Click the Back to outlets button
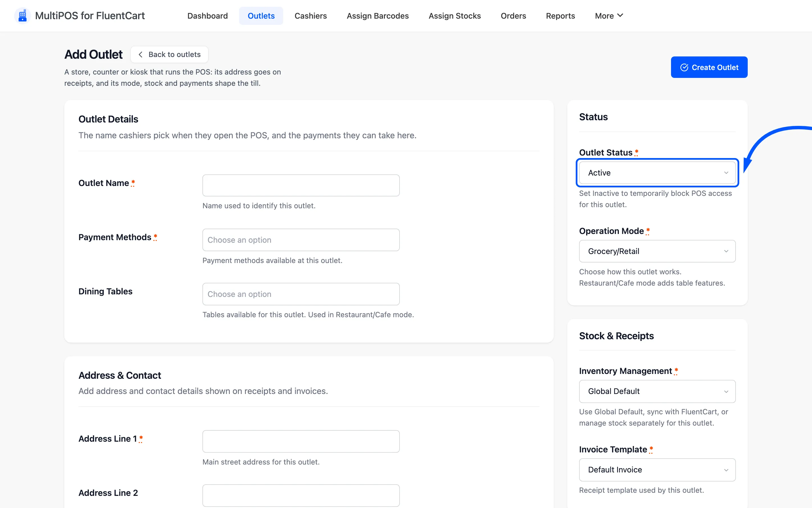This screenshot has height=508, width=812. [169, 54]
